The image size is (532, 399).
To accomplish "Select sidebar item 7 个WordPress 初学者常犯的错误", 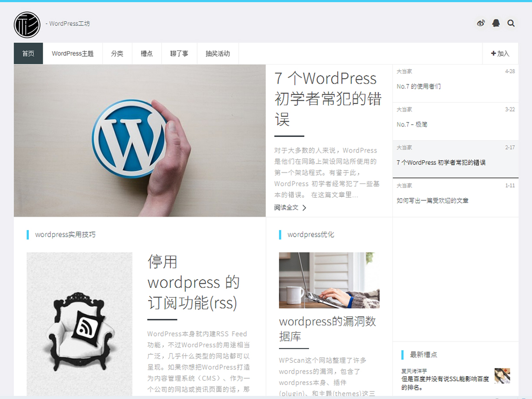I will pos(455,160).
